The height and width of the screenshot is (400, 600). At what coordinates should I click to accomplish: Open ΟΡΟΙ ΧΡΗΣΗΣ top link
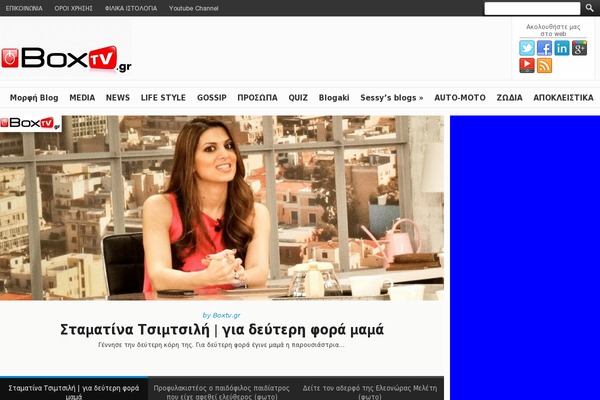click(x=73, y=8)
